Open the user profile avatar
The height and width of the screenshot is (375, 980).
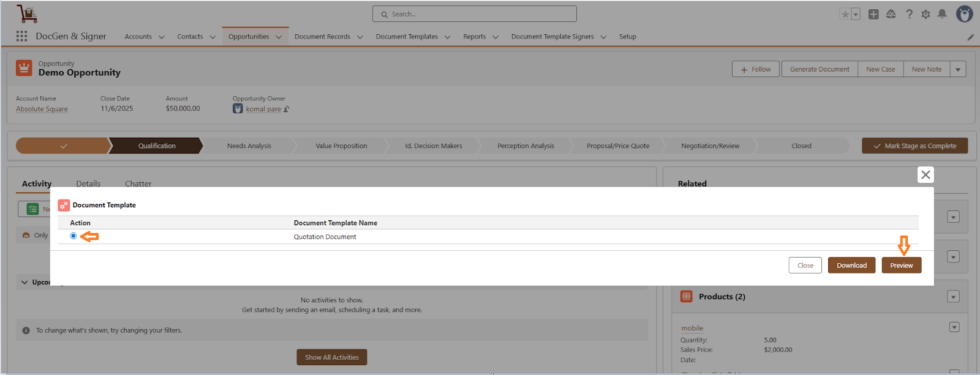click(x=964, y=14)
